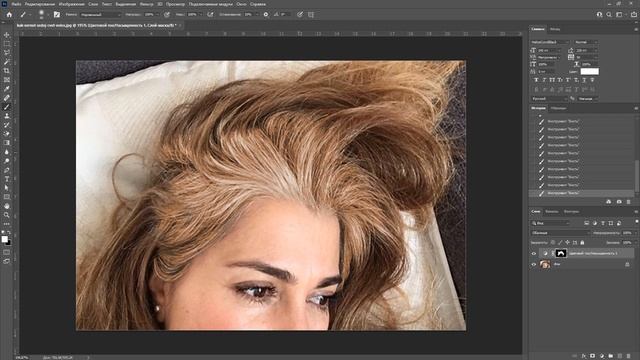Select the Crop tool
Screen dimensions: 640x360
[7, 71]
